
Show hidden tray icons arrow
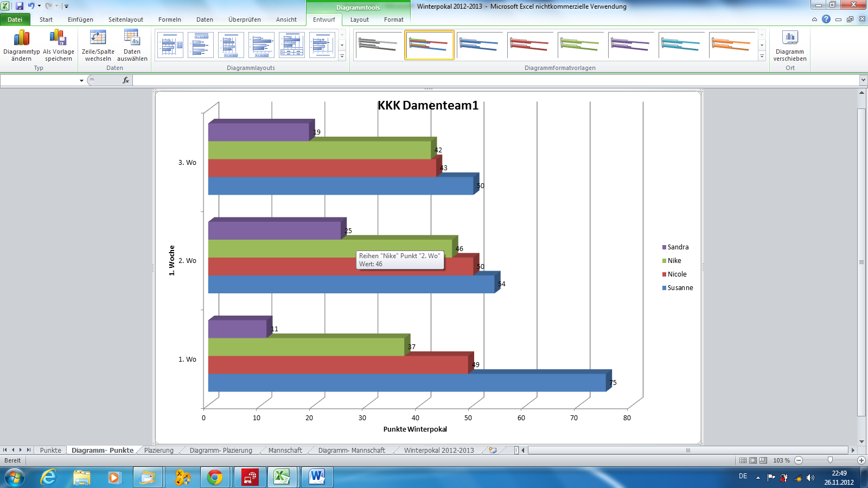(x=758, y=478)
